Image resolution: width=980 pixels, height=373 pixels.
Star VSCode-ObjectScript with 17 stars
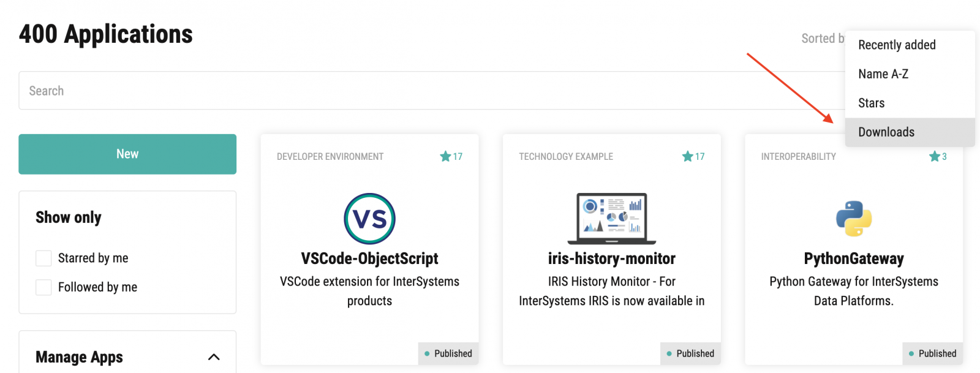pyautogui.click(x=445, y=156)
